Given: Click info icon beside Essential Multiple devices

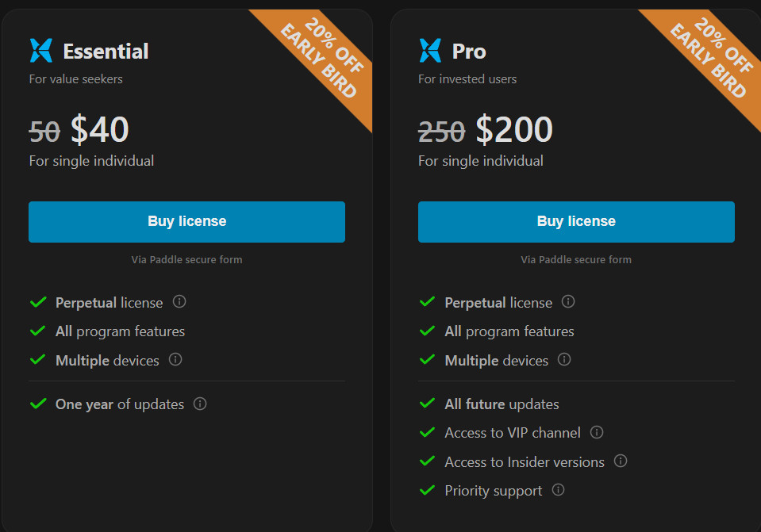Looking at the screenshot, I should [175, 360].
